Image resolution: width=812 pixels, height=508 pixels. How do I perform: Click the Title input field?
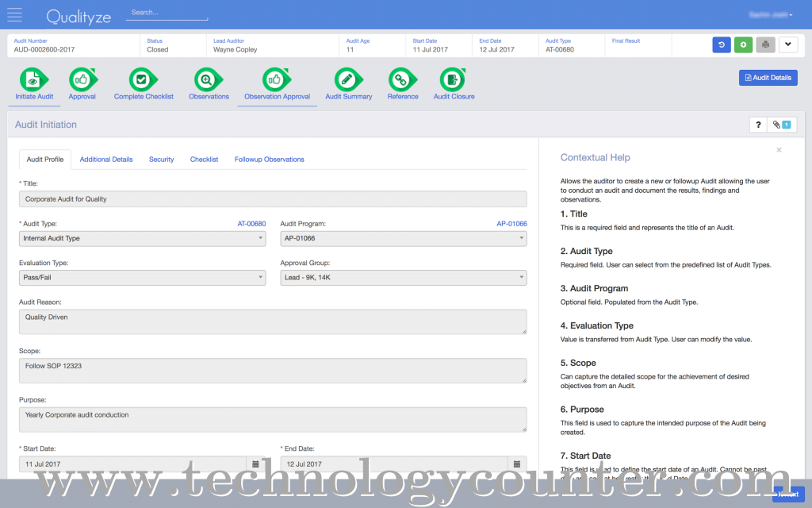(273, 199)
